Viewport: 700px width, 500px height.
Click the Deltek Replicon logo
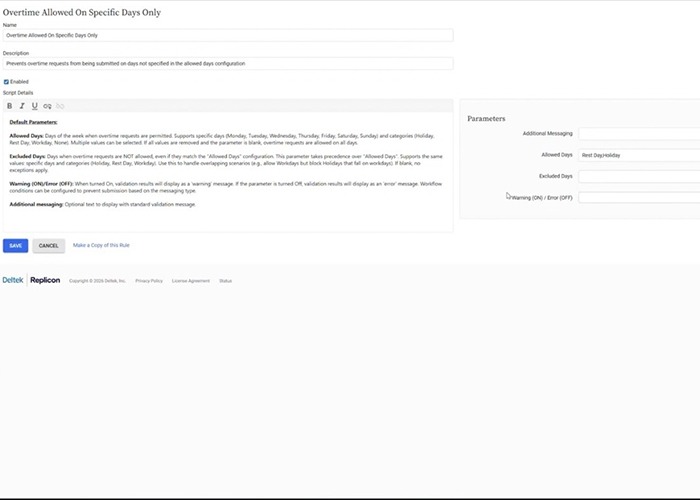(31, 280)
